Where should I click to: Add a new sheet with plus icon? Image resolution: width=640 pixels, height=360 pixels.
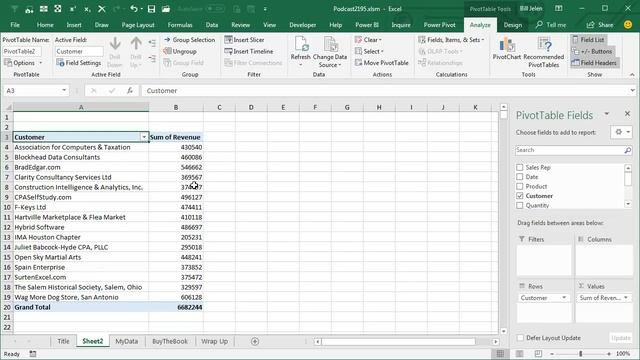click(255, 341)
